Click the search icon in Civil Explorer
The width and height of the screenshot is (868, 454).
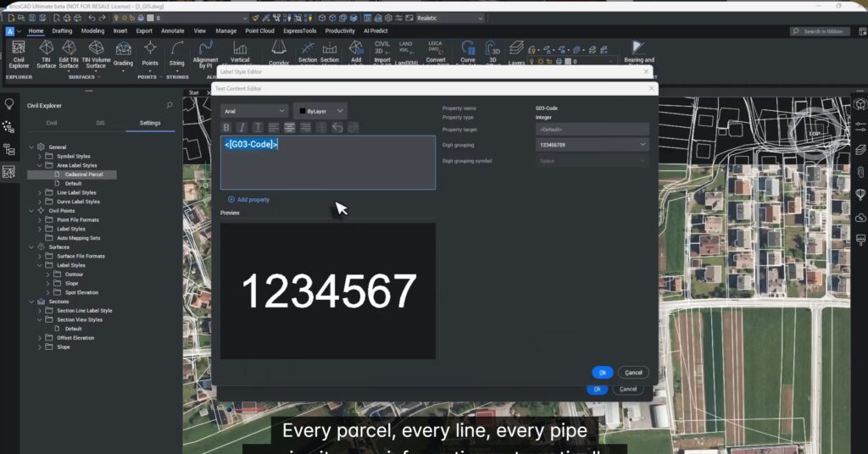(170, 105)
